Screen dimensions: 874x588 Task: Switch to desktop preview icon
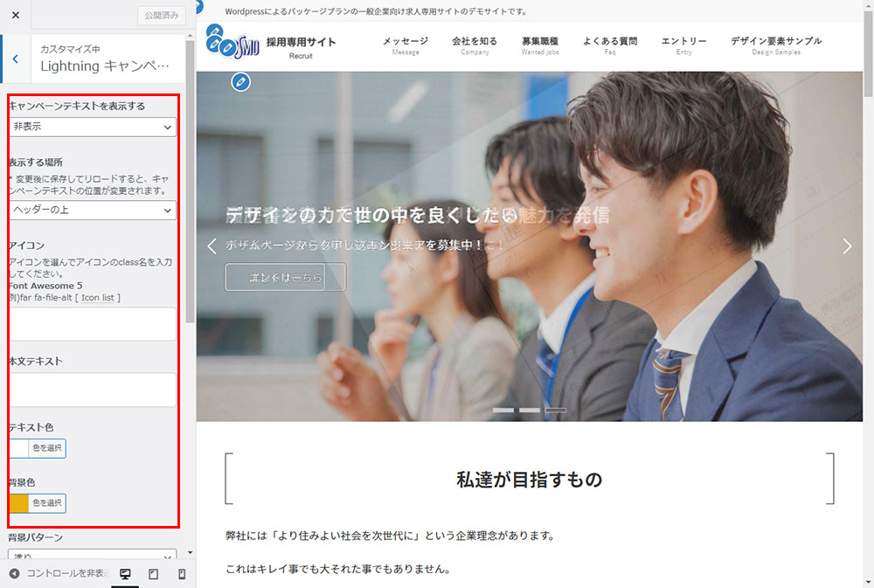point(125,574)
